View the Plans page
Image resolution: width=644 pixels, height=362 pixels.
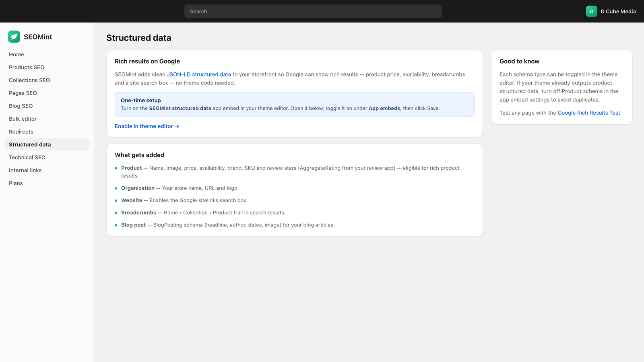(x=47, y=183)
